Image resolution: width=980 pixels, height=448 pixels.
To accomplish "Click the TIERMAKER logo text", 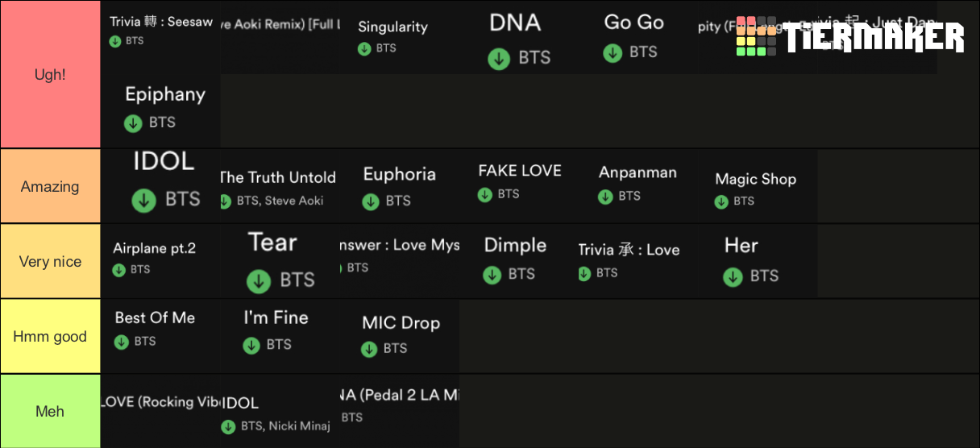I will (x=874, y=37).
